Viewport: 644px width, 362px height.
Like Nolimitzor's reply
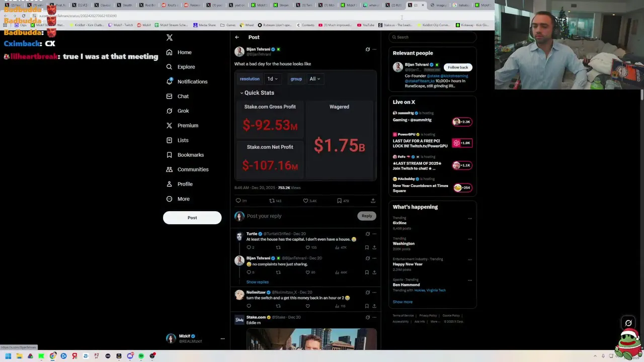[308, 306]
